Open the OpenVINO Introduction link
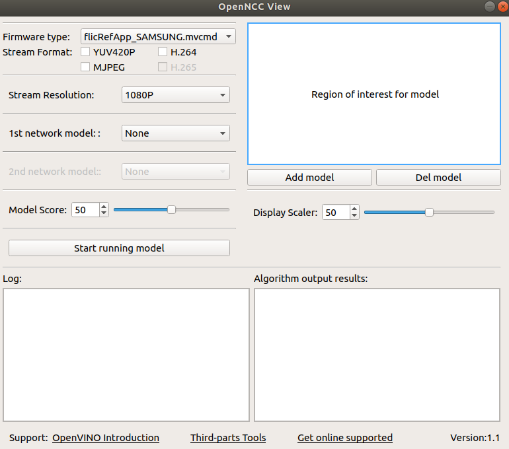509x449 pixels. (x=106, y=438)
